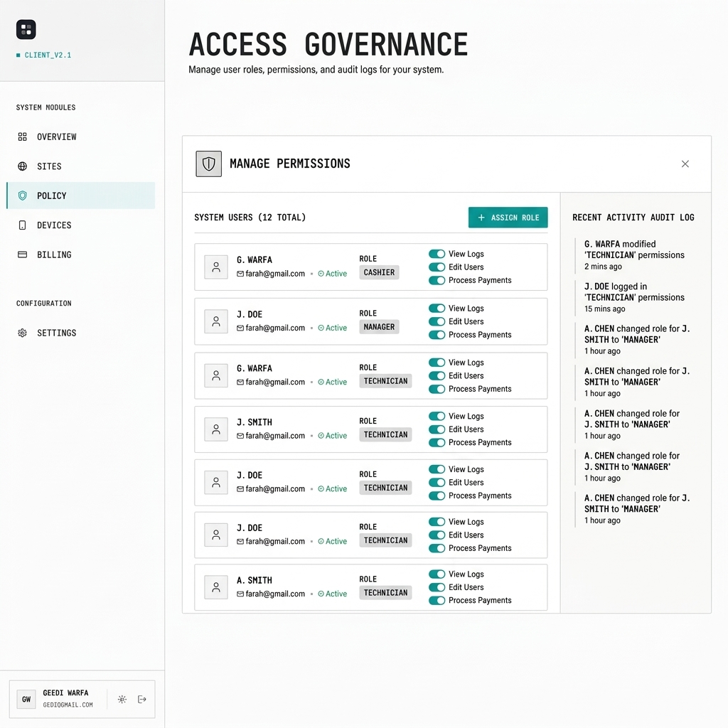Screen dimensions: 728x728
Task: Open the Billing module label
Action: click(x=54, y=255)
